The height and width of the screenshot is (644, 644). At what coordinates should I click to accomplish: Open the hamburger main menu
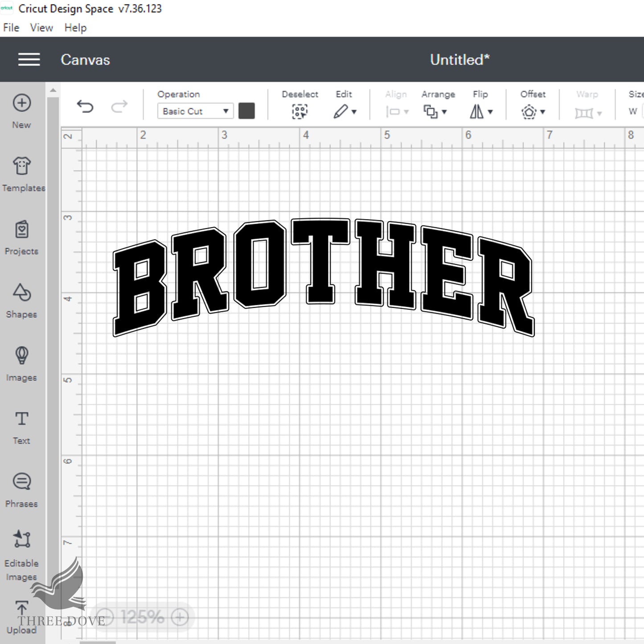(29, 59)
